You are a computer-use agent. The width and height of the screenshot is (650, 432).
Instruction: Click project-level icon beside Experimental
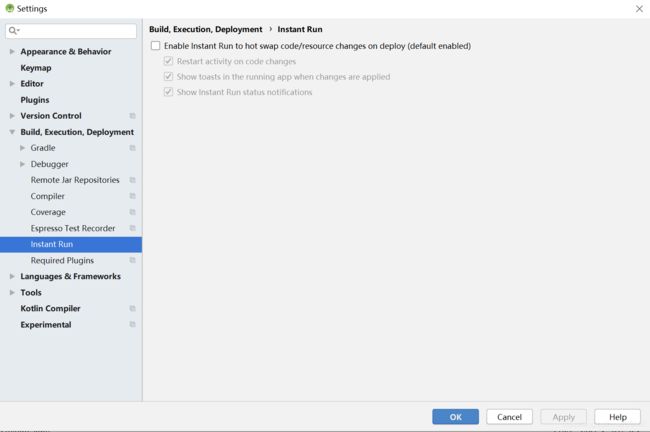tap(132, 325)
